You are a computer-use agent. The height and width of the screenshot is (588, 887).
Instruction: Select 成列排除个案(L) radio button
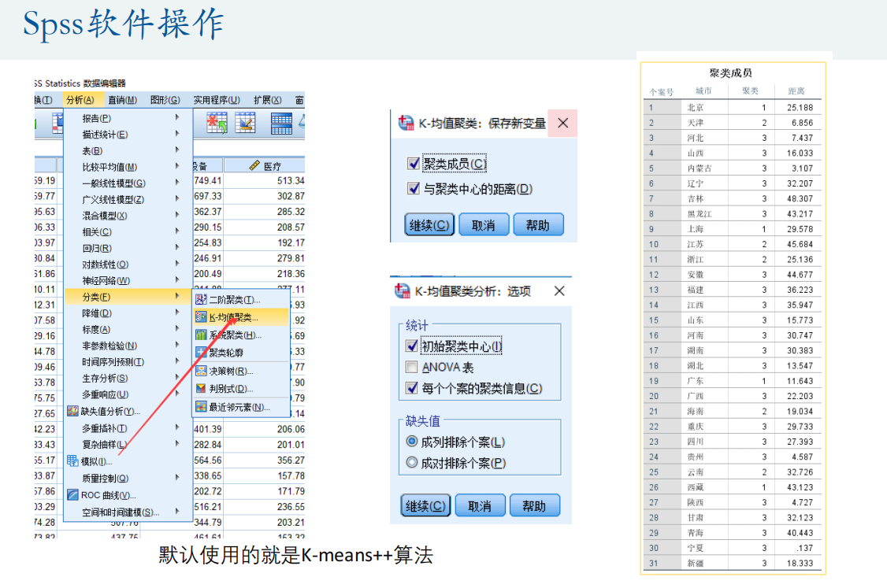[x=412, y=441]
